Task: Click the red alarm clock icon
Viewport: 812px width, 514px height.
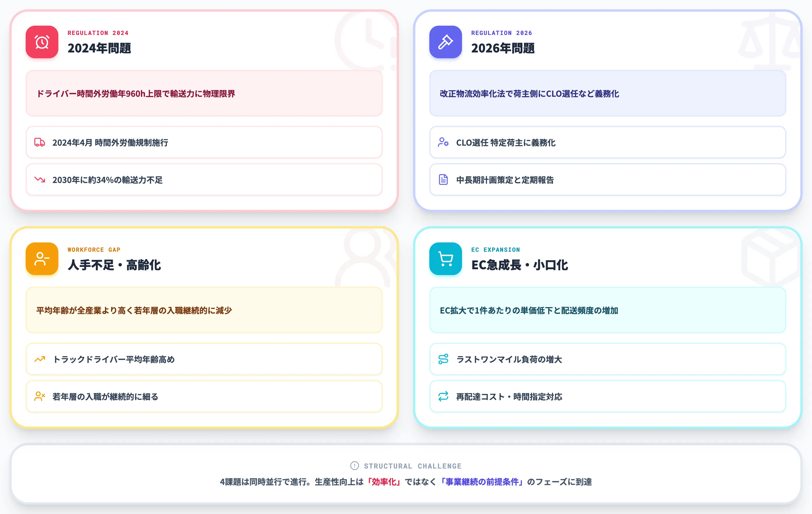Action: coord(42,42)
